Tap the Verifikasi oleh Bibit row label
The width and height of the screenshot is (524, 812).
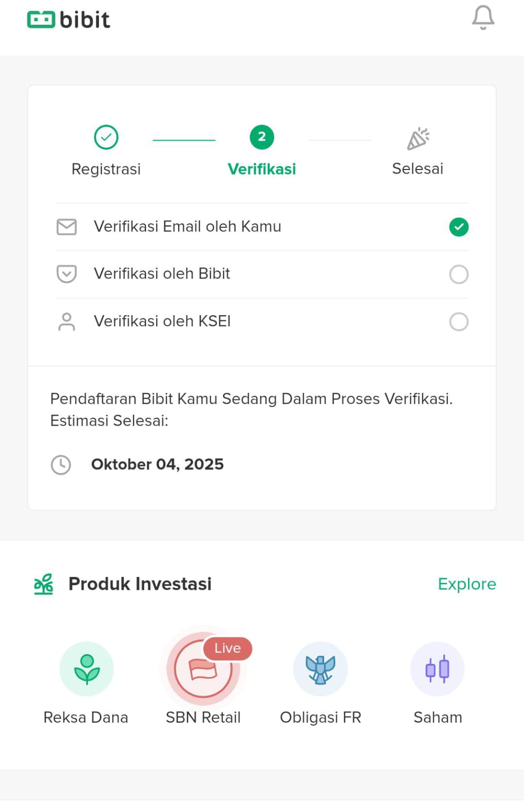click(162, 274)
